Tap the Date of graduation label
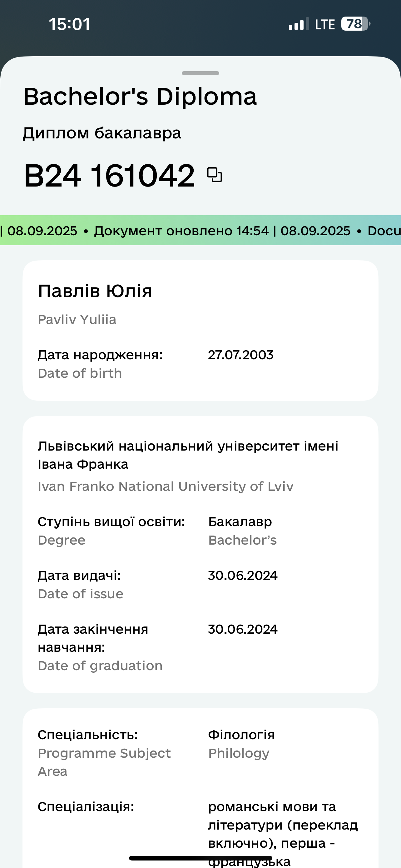Viewport: 401px width, 868px height. [100, 666]
